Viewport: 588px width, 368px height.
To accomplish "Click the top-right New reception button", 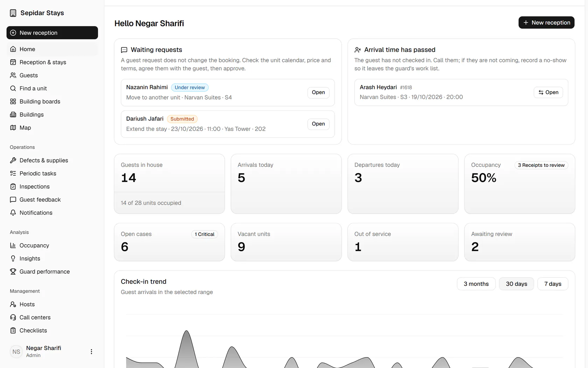I will (546, 22).
